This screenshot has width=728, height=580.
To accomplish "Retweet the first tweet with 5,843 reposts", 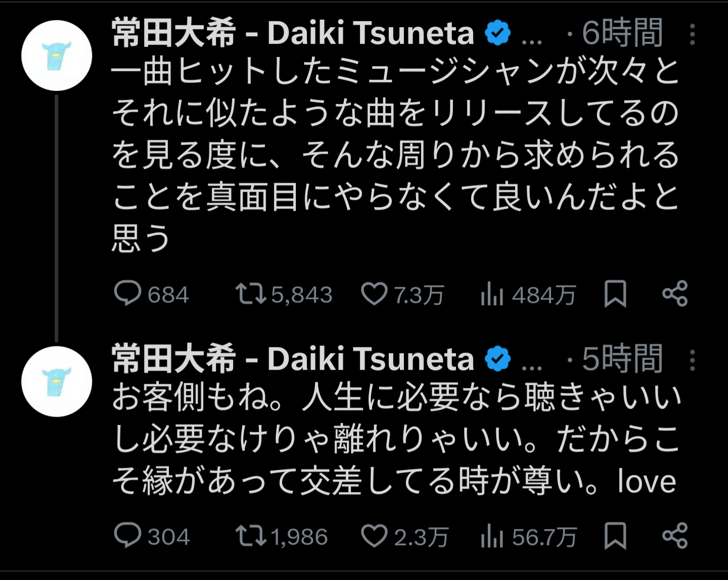I will click(251, 294).
